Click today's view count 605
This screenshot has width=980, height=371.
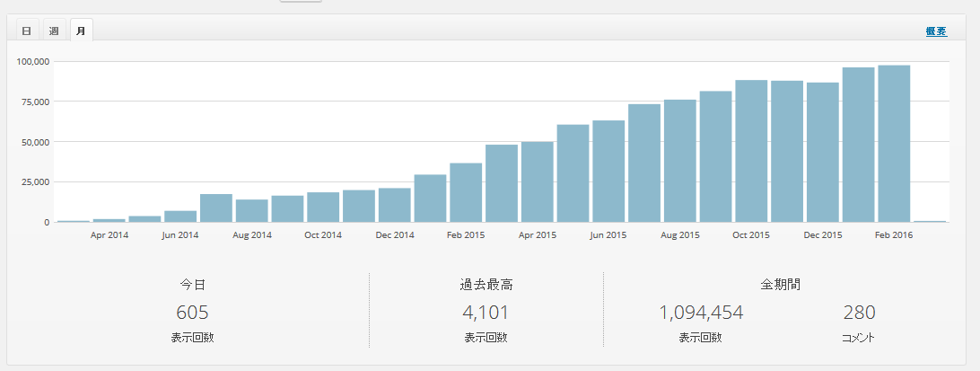tap(193, 313)
